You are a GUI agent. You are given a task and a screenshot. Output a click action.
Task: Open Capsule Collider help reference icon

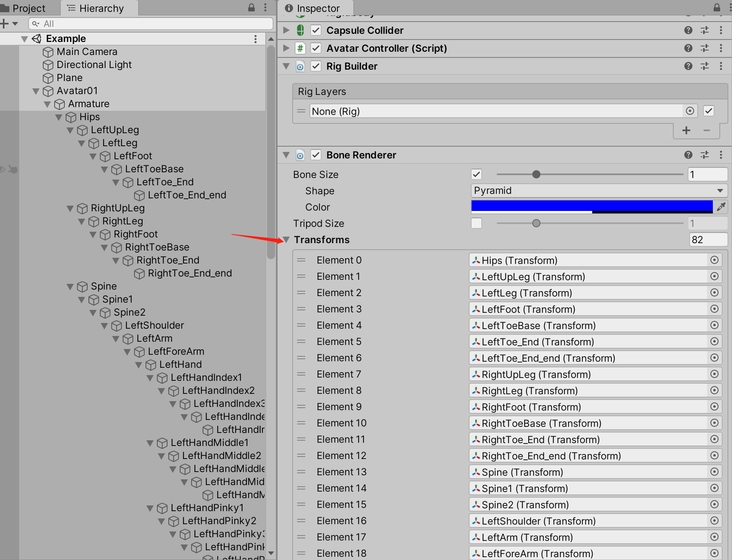688,30
